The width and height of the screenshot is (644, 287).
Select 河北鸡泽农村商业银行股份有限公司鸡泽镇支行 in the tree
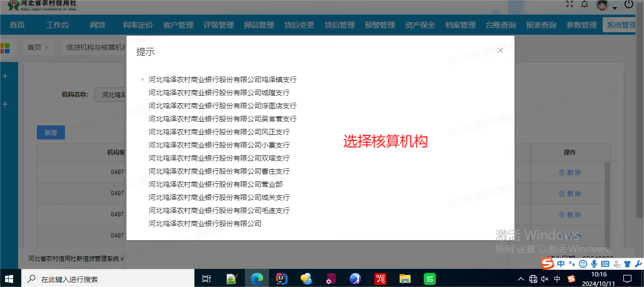pyautogui.click(x=223, y=80)
